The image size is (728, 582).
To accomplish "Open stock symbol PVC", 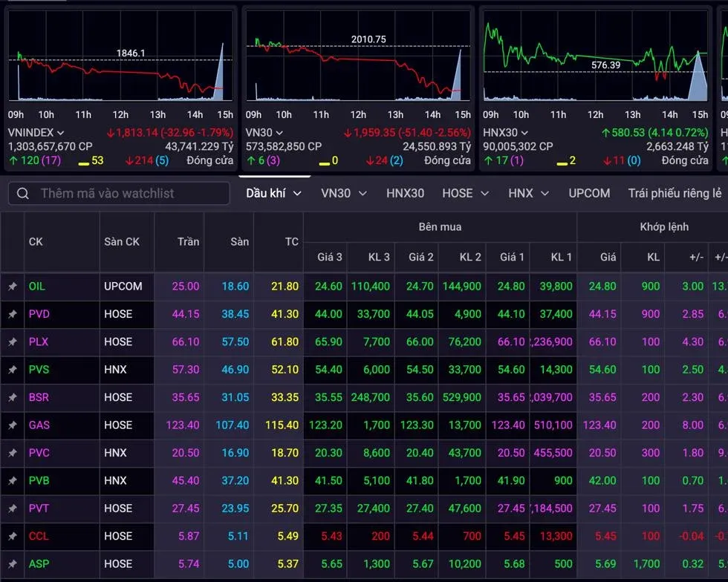I will [39, 453].
